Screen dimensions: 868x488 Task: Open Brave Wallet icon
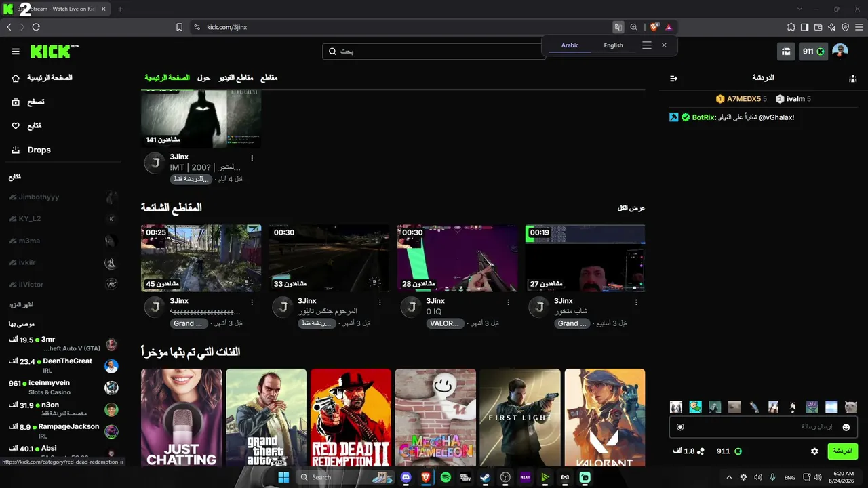click(x=818, y=27)
